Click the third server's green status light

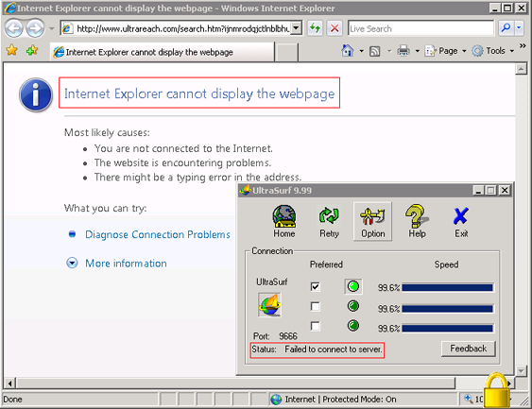click(353, 326)
